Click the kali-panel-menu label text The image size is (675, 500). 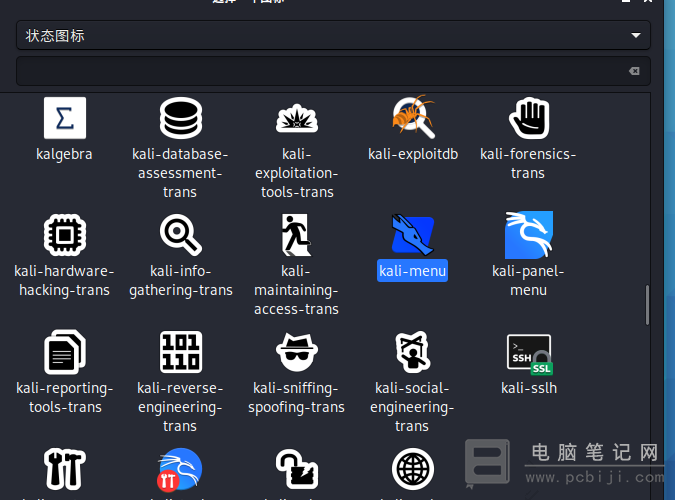click(x=528, y=280)
